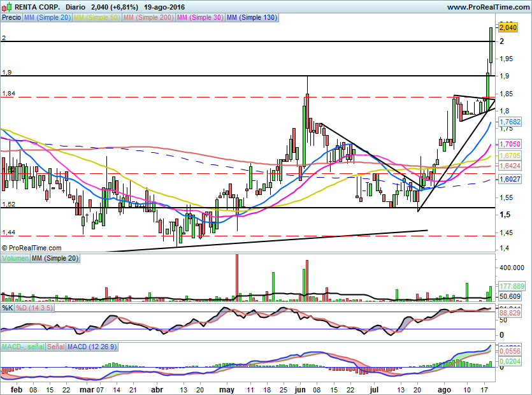The width and height of the screenshot is (532, 395).
Task: Click the www.ProRealTime.com link
Action: (488, 7)
